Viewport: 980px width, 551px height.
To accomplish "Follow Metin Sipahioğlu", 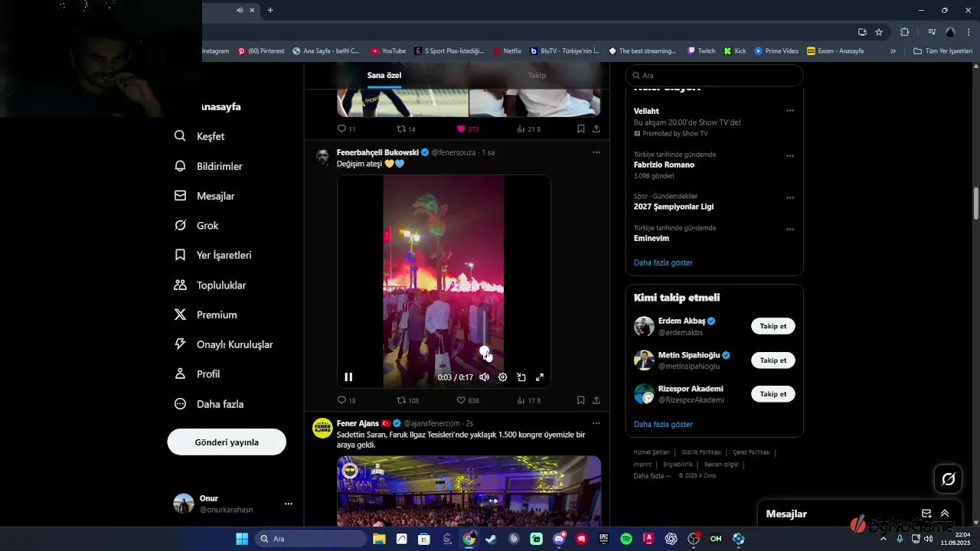I will [x=773, y=360].
